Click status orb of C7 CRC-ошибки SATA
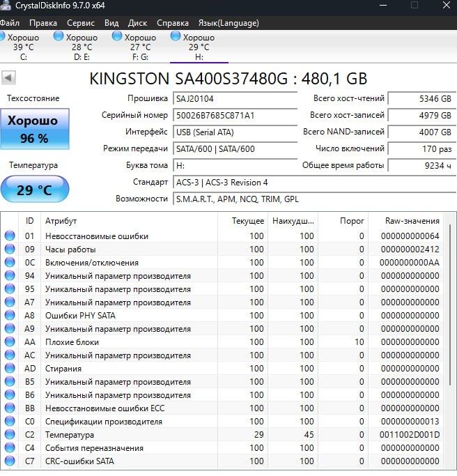 click(x=10, y=461)
